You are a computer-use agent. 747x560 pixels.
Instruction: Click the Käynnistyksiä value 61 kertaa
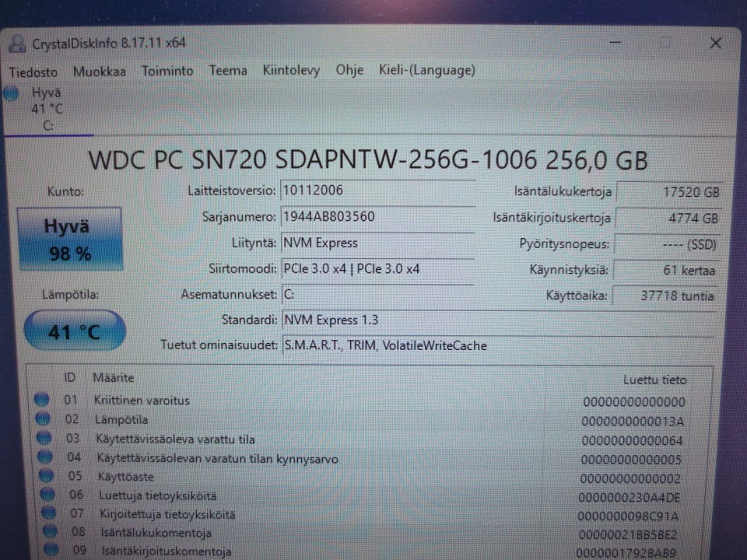point(665,270)
